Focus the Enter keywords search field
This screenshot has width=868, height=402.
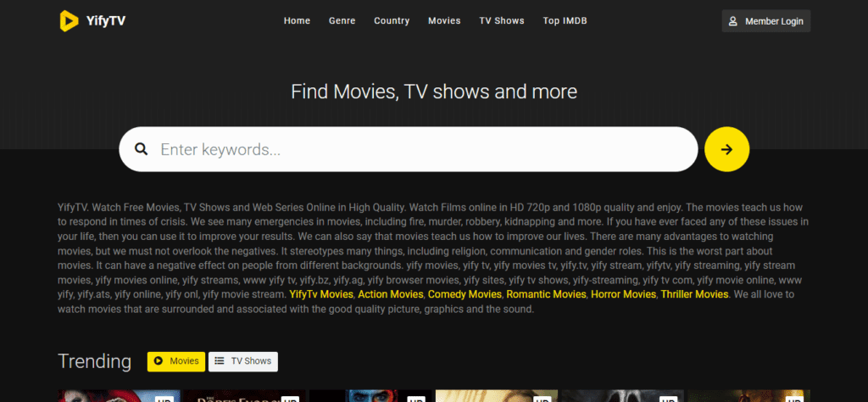click(408, 149)
